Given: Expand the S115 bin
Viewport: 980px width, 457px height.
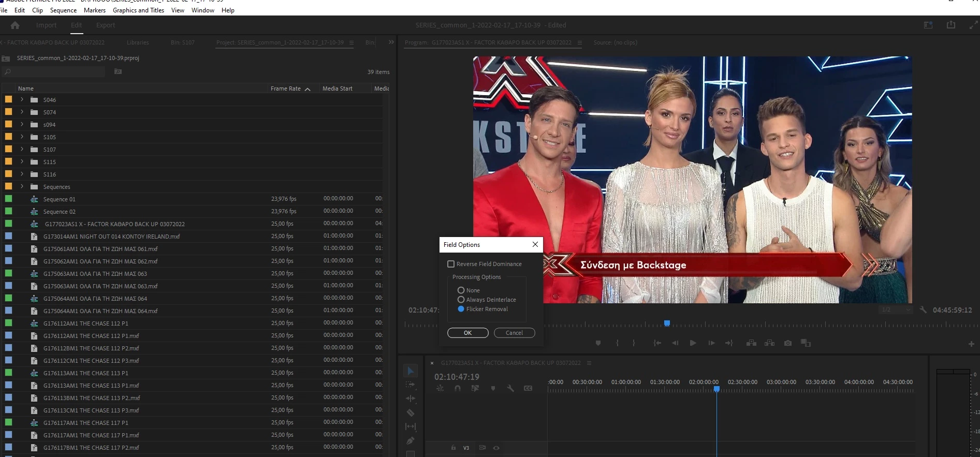Looking at the screenshot, I should (x=22, y=161).
